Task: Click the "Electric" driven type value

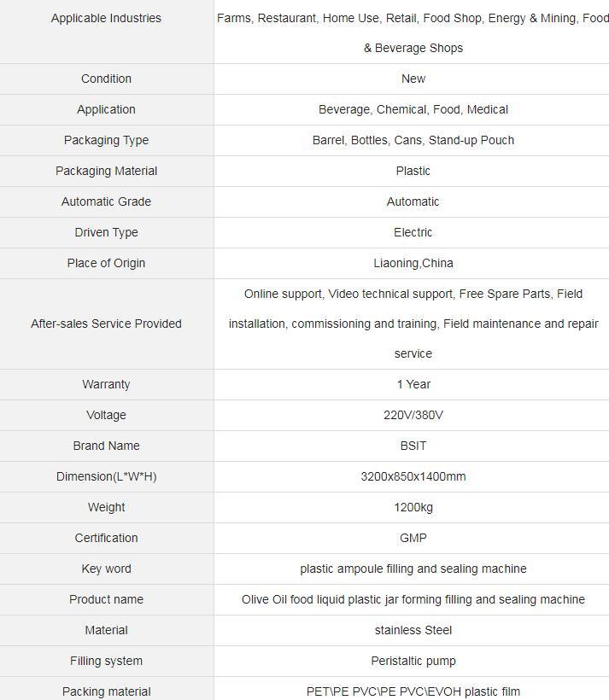Action: (413, 232)
